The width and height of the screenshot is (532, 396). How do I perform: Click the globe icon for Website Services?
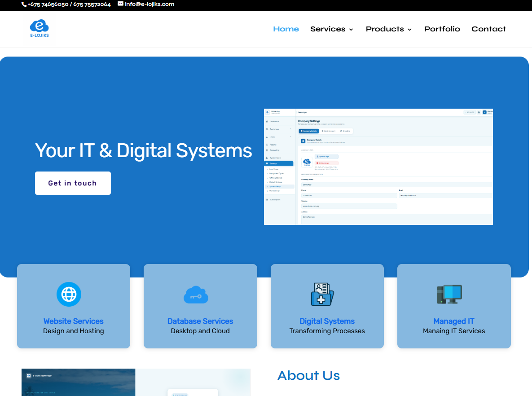69,295
